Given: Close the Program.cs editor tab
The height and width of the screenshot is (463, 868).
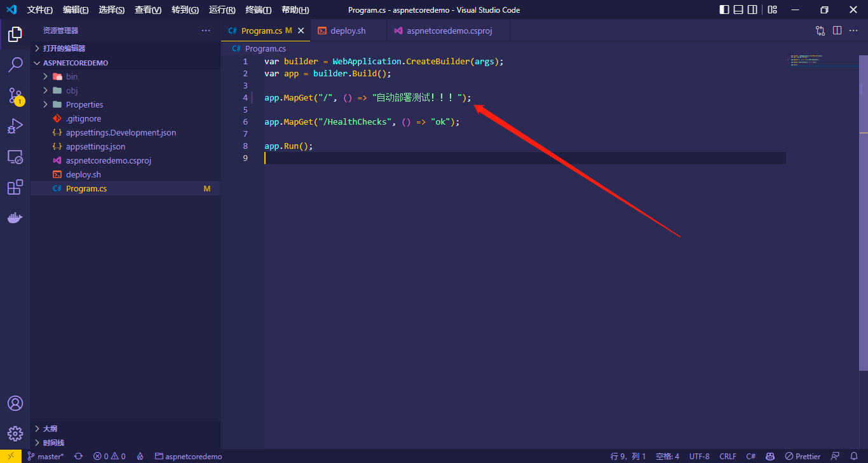Looking at the screenshot, I should coord(301,31).
